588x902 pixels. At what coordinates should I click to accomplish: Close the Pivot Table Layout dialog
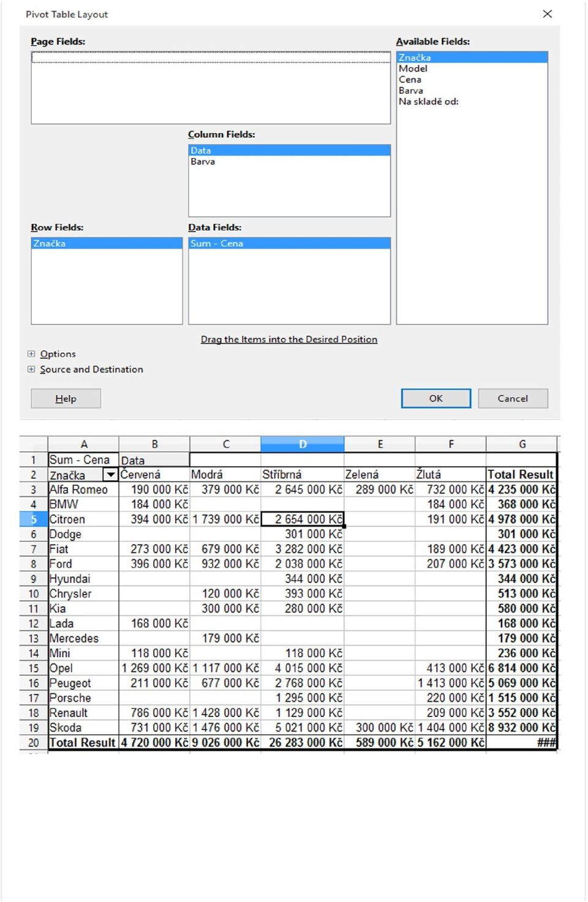[x=547, y=14]
